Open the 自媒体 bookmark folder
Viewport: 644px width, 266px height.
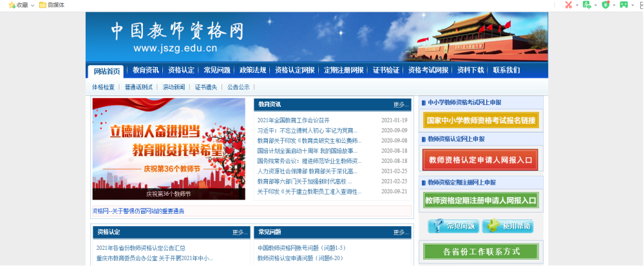(52, 5)
